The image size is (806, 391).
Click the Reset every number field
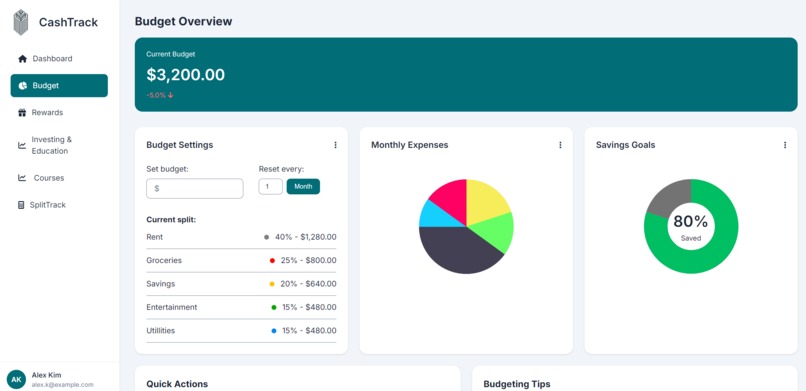270,187
